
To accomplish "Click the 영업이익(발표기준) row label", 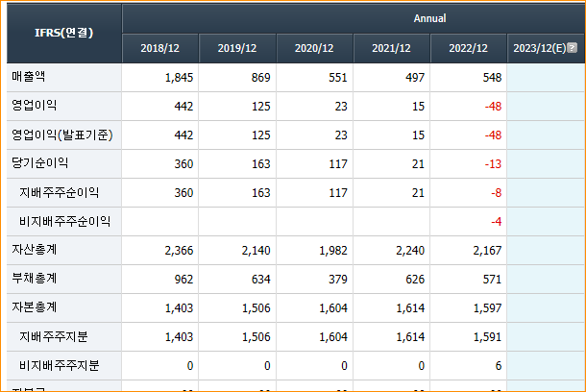I will [62, 135].
